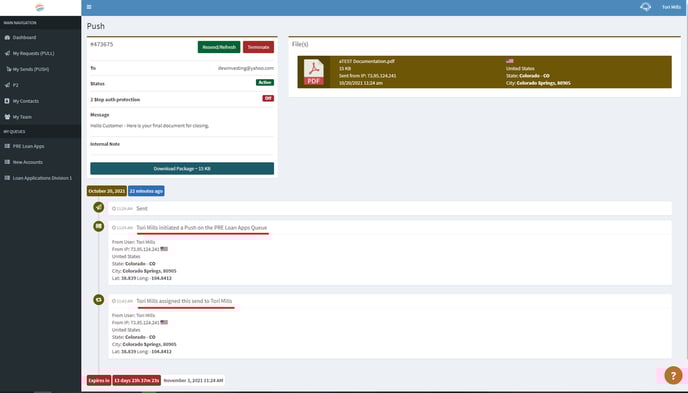Click the Sent timeline circle icon

click(x=99, y=207)
